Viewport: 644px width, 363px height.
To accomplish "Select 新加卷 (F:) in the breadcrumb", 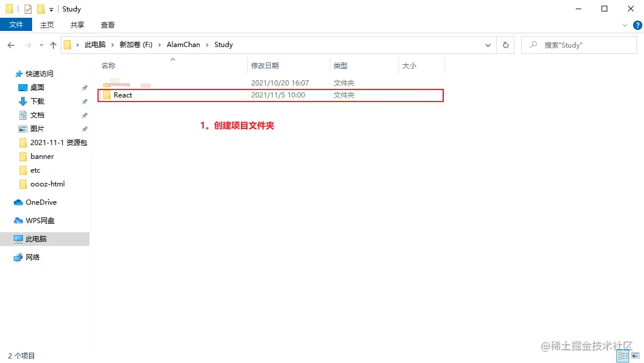I will (136, 45).
